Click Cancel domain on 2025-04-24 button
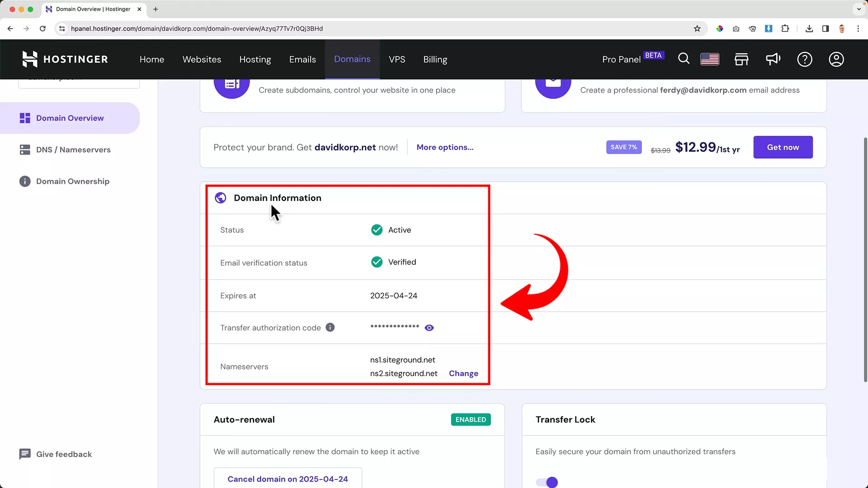This screenshot has height=488, width=868. coord(288,479)
